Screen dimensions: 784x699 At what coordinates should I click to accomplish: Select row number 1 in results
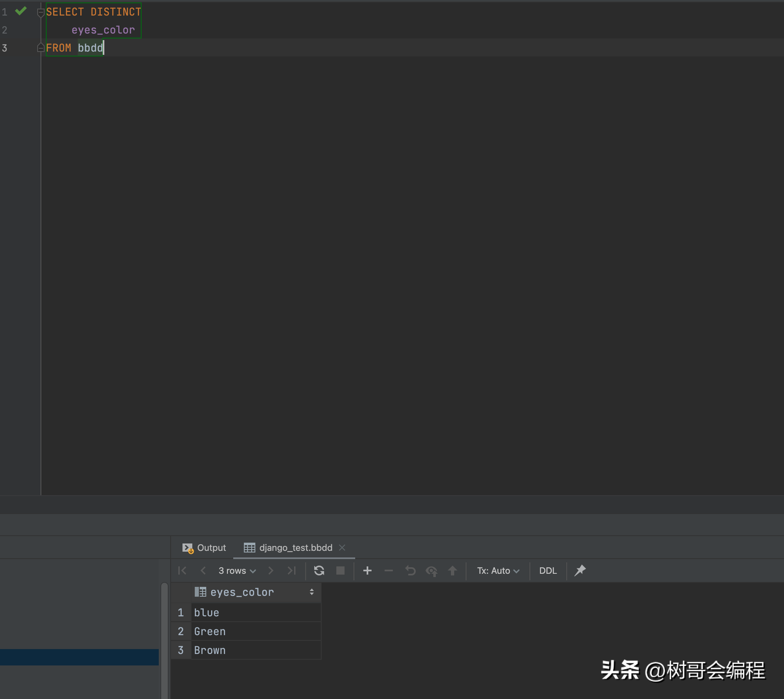(x=181, y=613)
